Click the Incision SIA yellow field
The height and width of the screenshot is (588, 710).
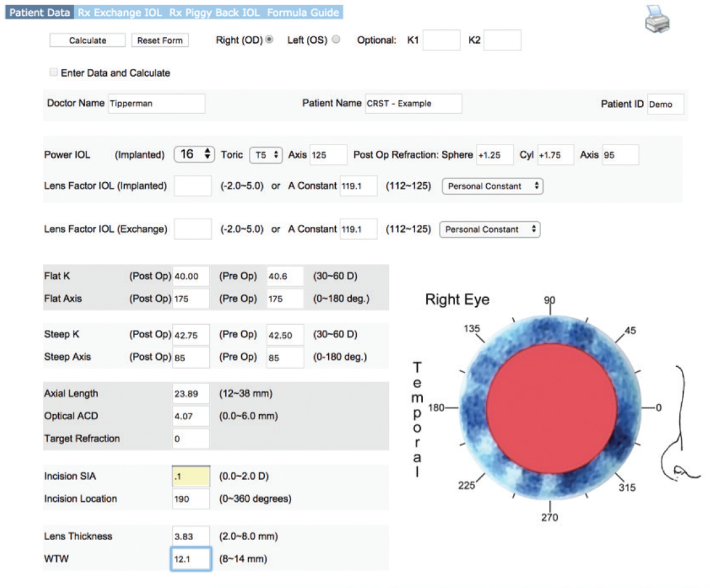pos(191,477)
